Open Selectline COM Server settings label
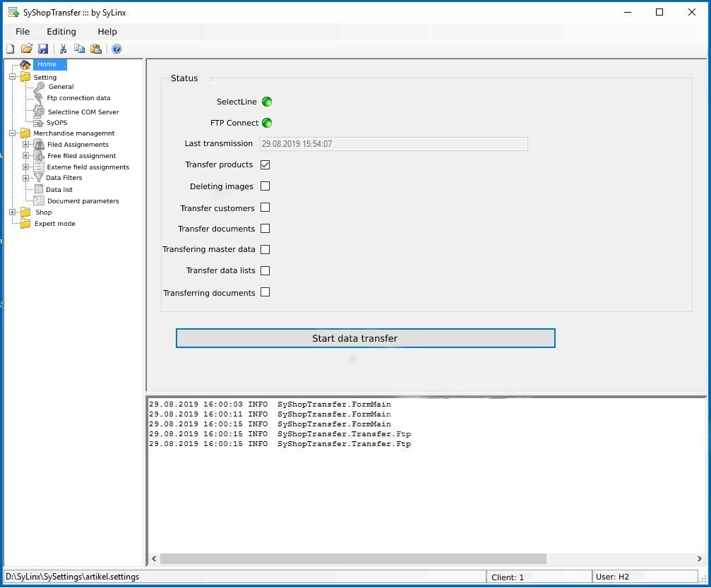This screenshot has width=711, height=588. (x=83, y=112)
